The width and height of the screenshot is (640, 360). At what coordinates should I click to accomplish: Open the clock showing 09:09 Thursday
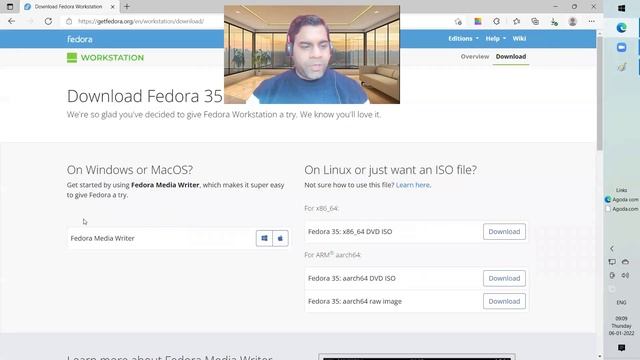pos(622,326)
